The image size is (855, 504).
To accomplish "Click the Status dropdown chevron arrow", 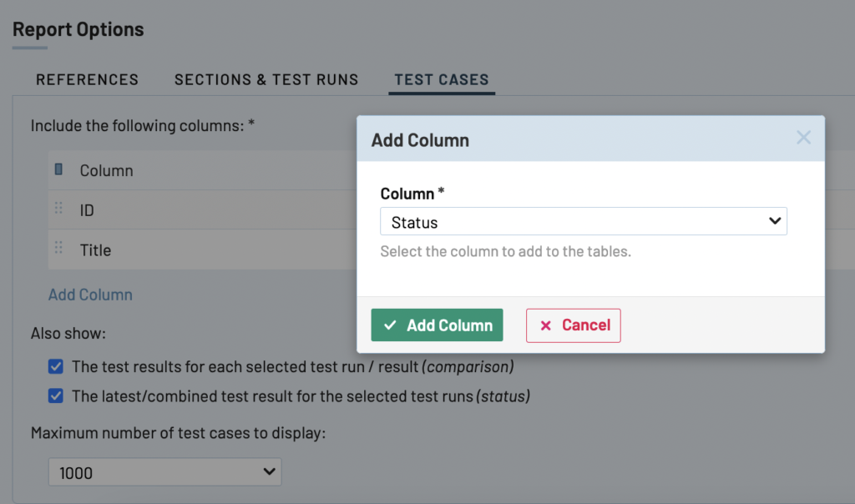I will [x=775, y=222].
